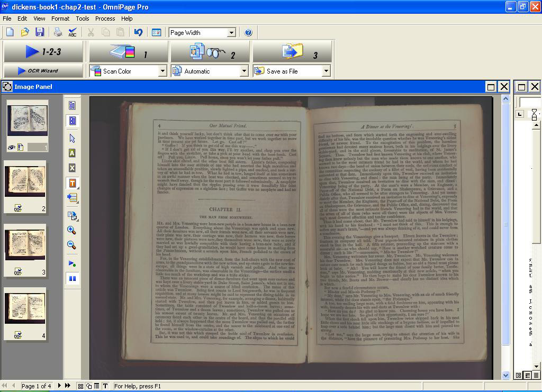Run the ABC proofreading check icon
This screenshot has height=392, width=542.
coord(73,32)
